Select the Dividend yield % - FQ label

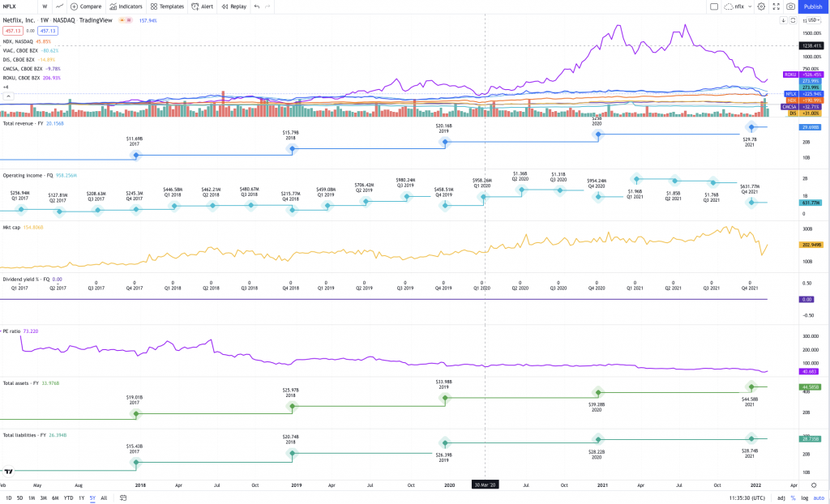26,279
